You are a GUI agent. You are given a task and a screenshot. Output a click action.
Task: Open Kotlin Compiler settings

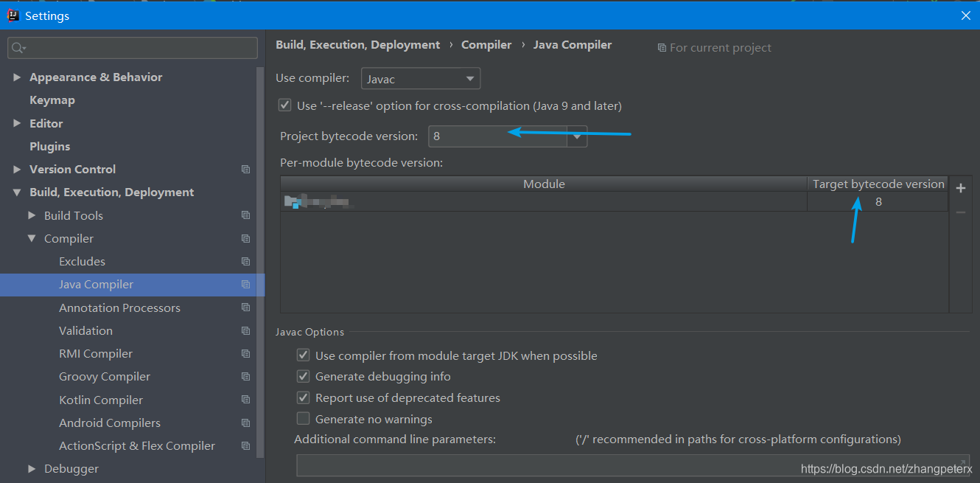tap(101, 400)
